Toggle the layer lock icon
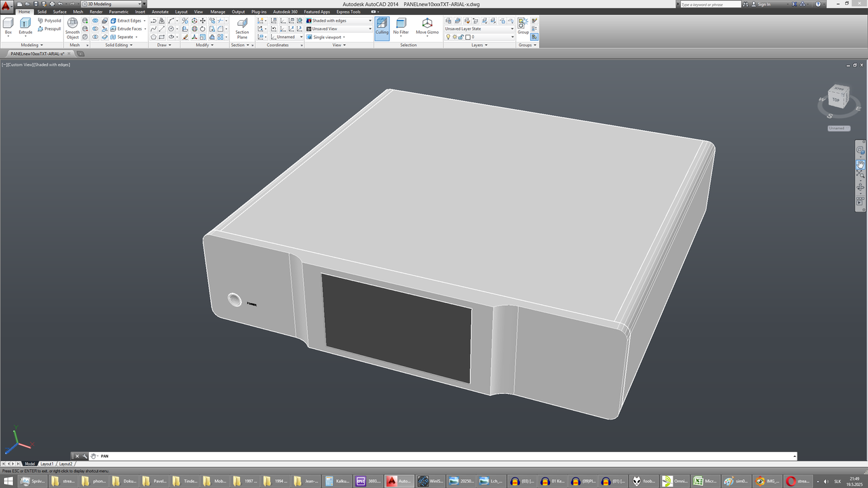The height and width of the screenshot is (488, 868). (461, 37)
